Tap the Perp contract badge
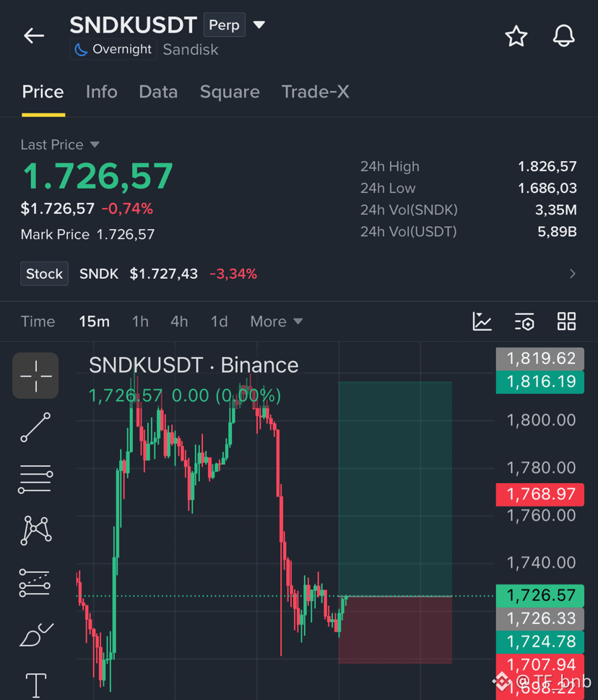This screenshot has height=700, width=598. click(x=224, y=25)
